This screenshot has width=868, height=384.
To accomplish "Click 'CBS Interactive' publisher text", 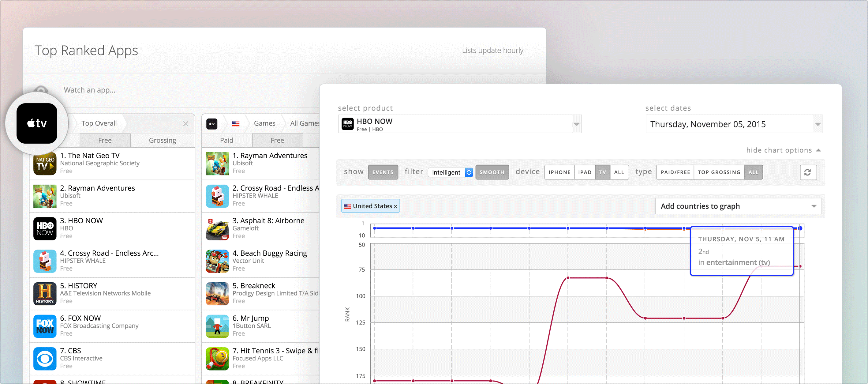I will click(81, 358).
